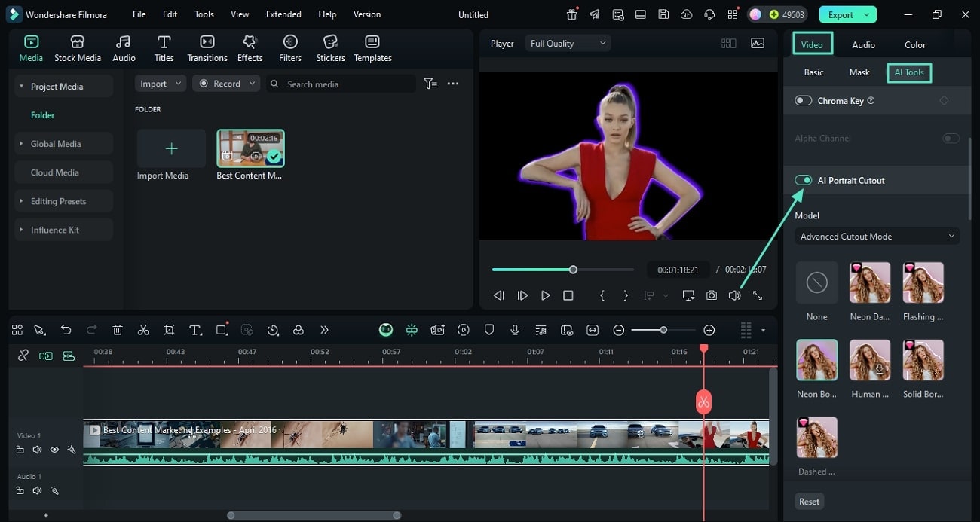Click the Stop button in player
This screenshot has height=522, width=980.
[568, 295]
